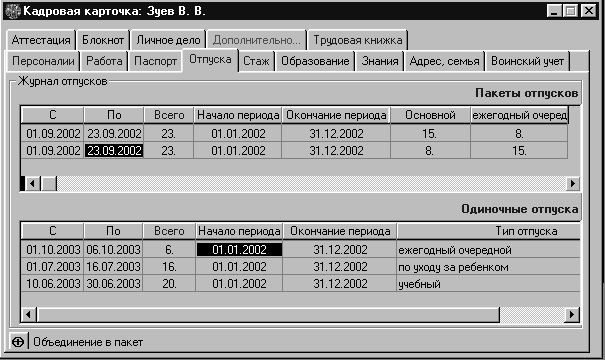Click the total value 6. in single vacations

coord(169,250)
